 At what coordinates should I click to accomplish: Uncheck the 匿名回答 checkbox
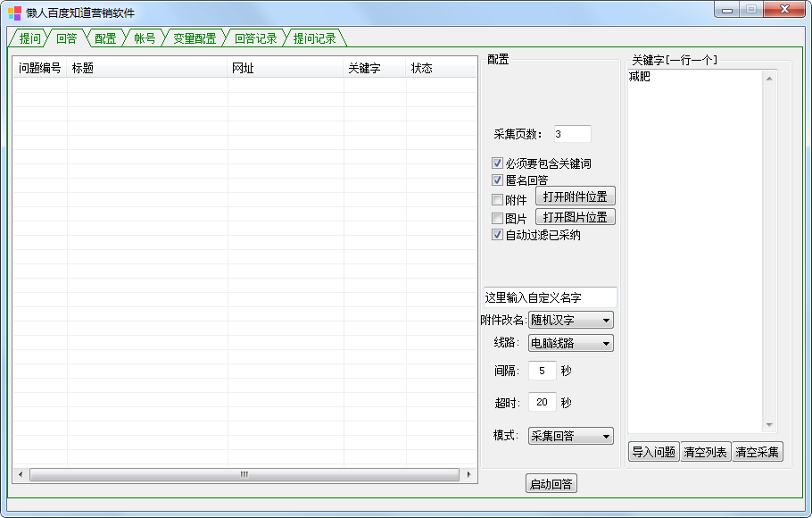coord(498,180)
